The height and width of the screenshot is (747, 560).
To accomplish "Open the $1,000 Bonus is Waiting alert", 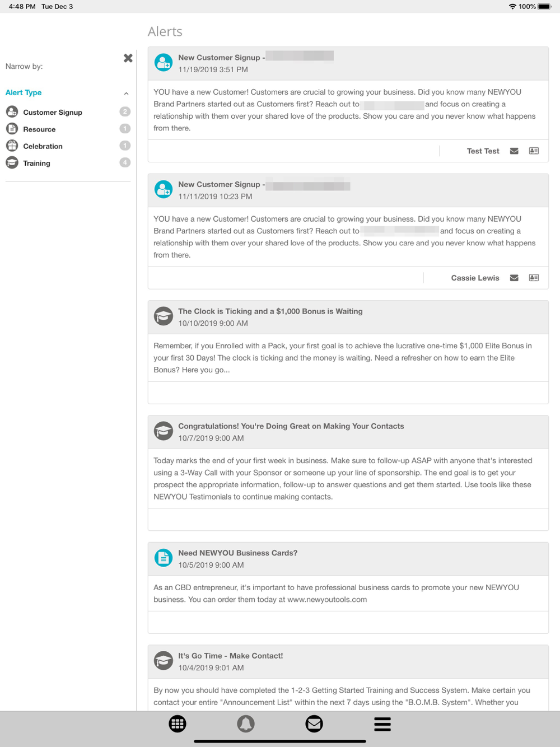I will pyautogui.click(x=270, y=311).
